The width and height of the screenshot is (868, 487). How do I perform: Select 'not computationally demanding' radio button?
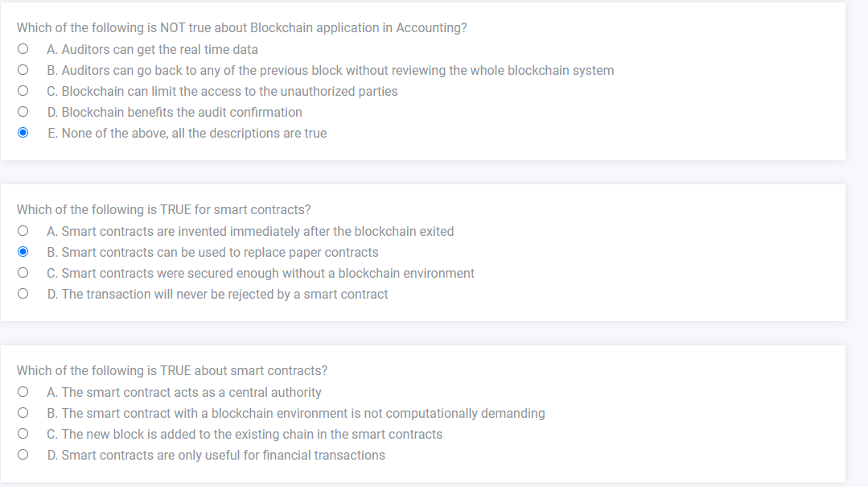tap(23, 413)
